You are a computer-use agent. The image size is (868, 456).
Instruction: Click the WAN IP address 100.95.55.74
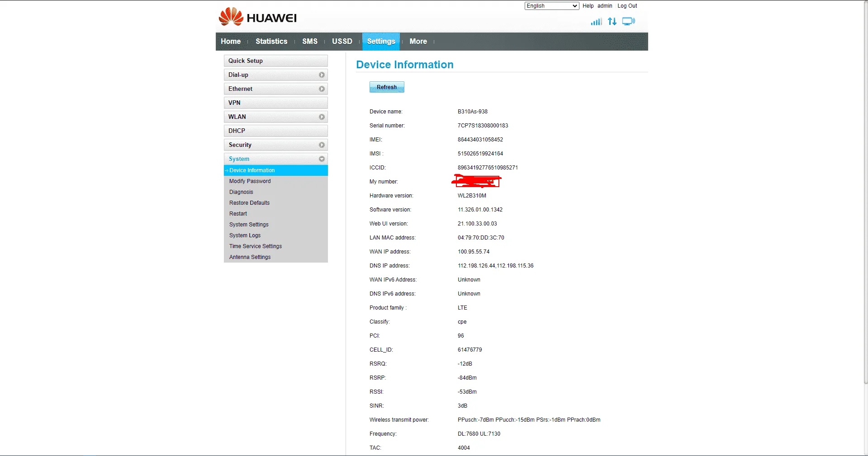474,252
